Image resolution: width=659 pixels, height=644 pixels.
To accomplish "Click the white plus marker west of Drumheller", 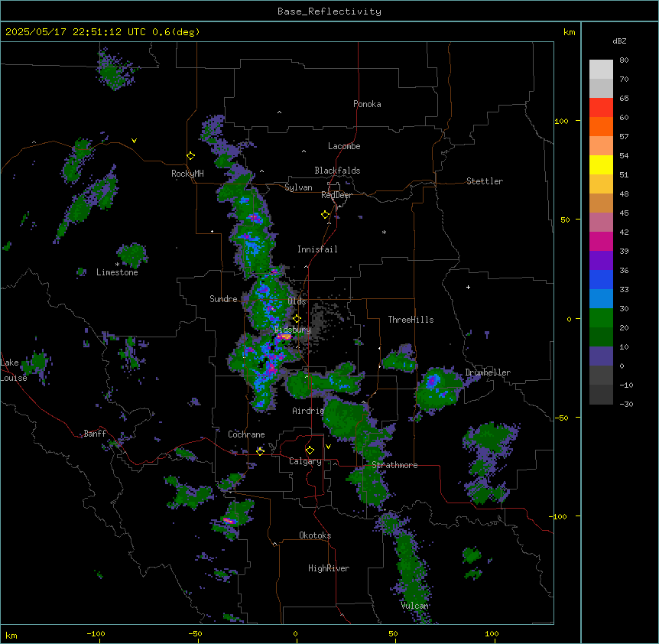I will (x=468, y=287).
